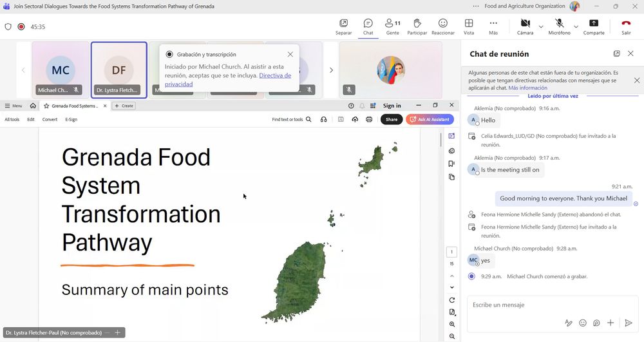
Task: Go to next participants with right chevron
Action: (x=331, y=70)
